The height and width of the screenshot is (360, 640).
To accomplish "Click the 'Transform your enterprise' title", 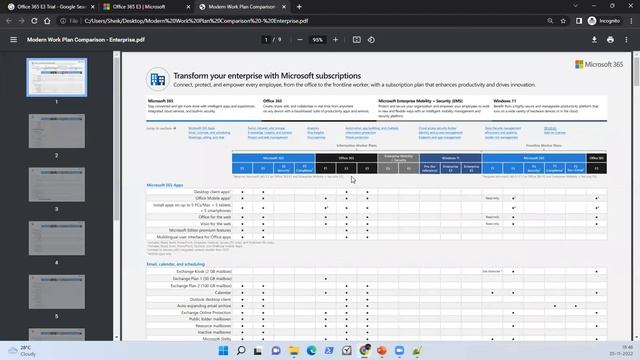I will [267, 76].
